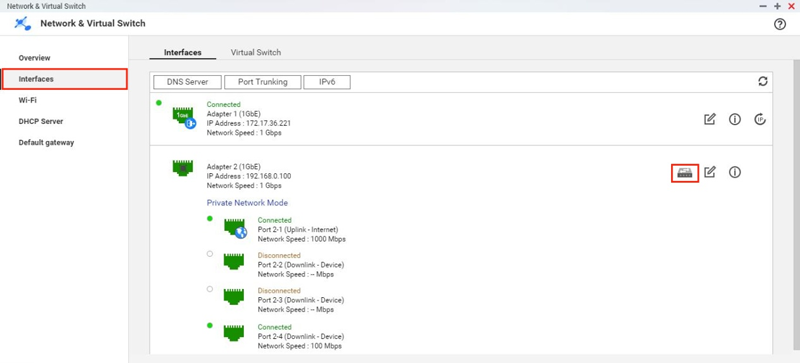Click the Network & Virtual Switch logo icon
The height and width of the screenshot is (363, 800).
[23, 23]
